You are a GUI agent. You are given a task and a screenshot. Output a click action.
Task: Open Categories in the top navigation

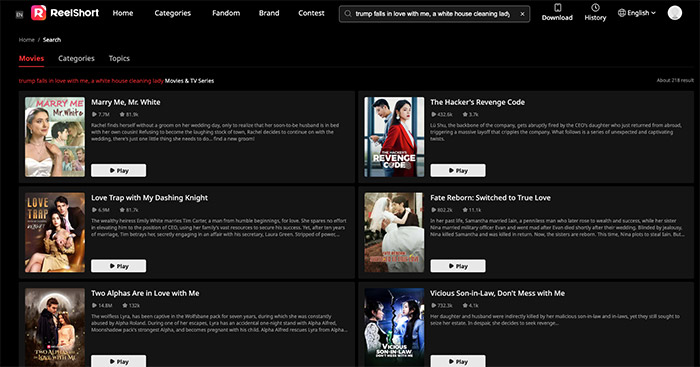point(173,13)
